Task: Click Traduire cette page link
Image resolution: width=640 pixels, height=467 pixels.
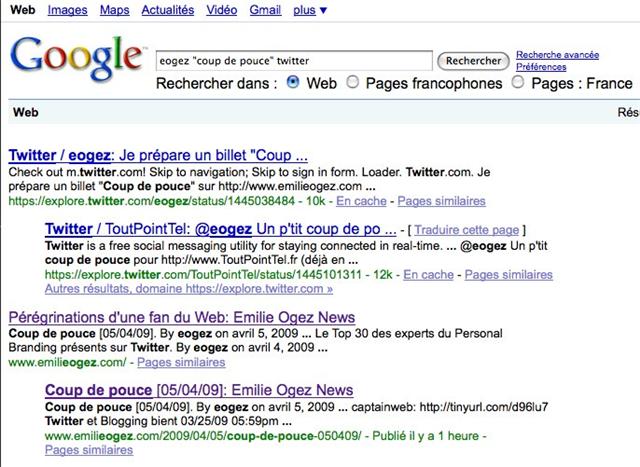Action: pos(467,230)
